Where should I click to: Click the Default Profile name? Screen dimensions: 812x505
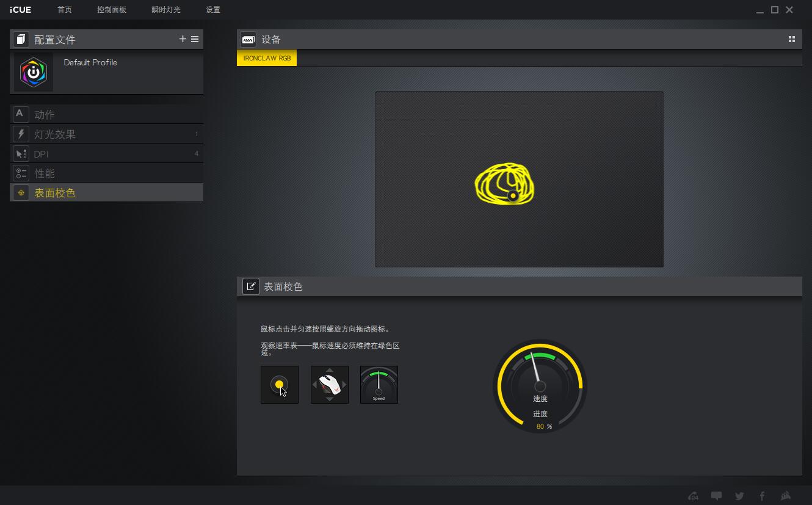coord(90,62)
